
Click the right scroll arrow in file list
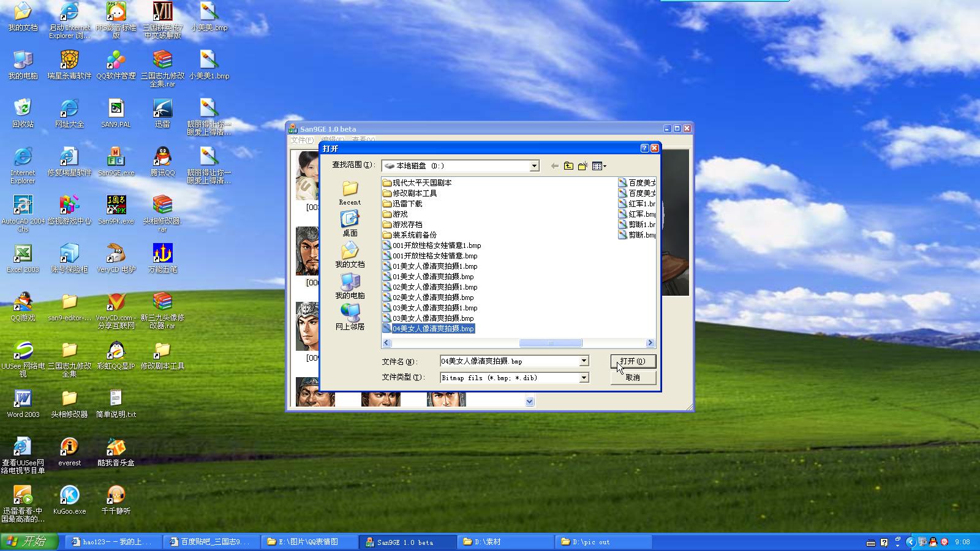[650, 343]
